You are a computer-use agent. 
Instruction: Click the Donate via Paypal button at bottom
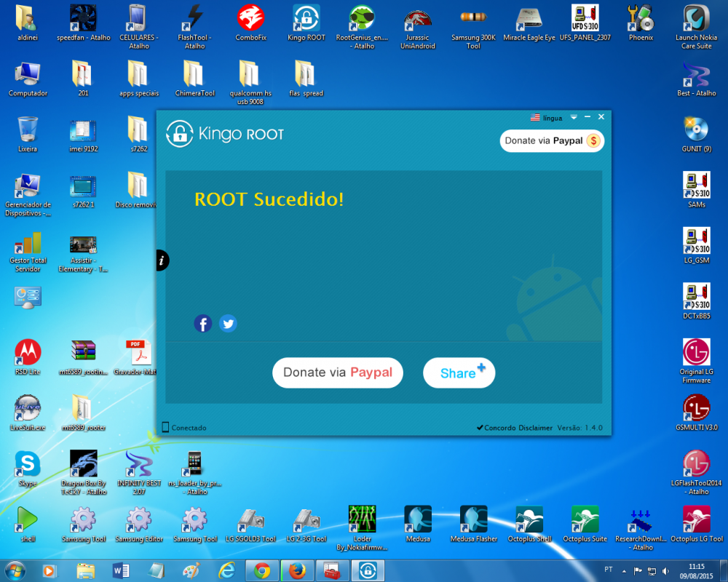pos(338,372)
